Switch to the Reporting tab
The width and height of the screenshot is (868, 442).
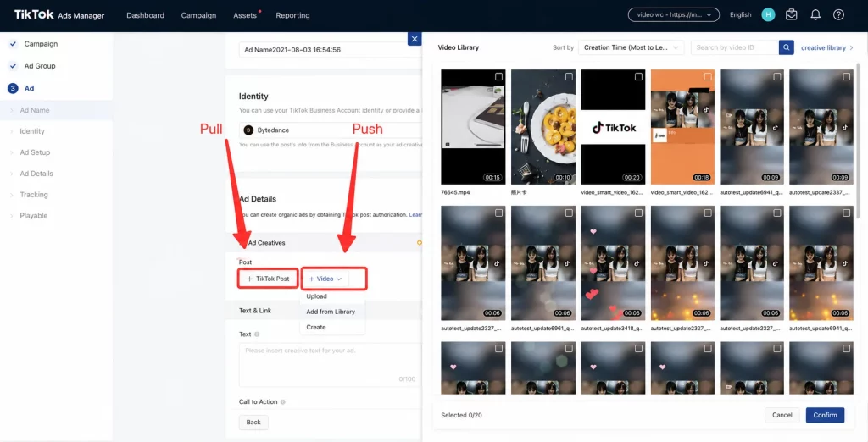tap(292, 15)
